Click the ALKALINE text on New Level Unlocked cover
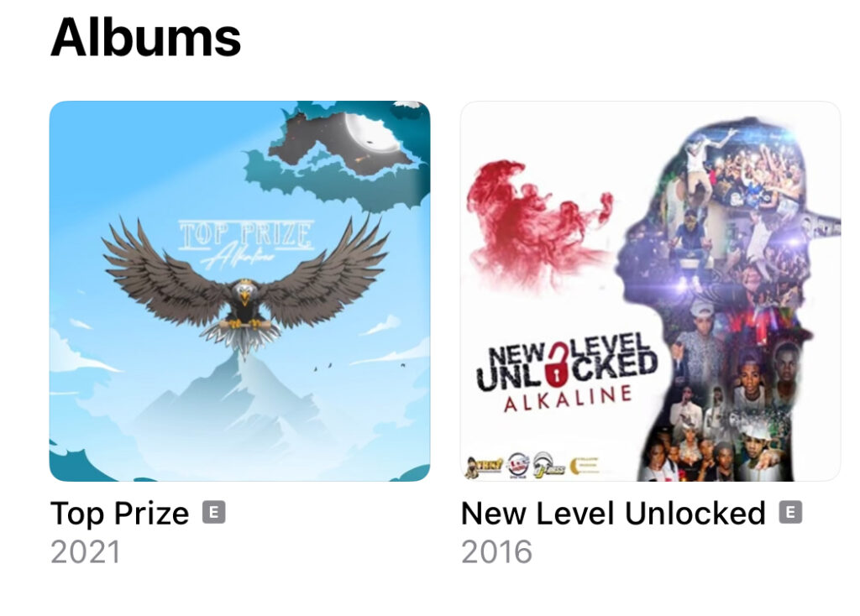The image size is (860, 616). [x=568, y=399]
